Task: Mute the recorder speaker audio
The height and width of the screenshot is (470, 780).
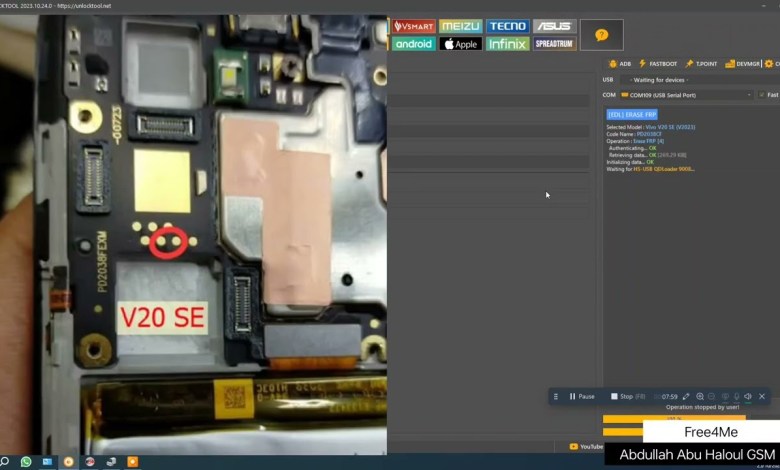Action: (748, 397)
